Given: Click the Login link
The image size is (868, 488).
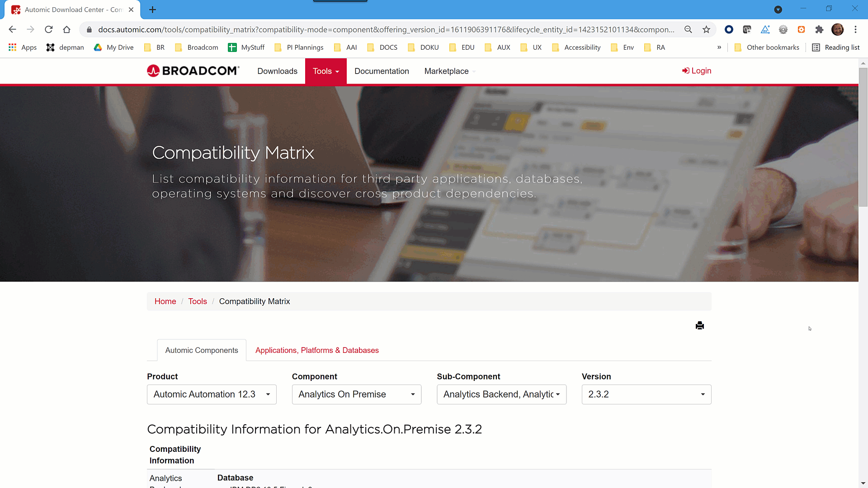Looking at the screenshot, I should (697, 70).
